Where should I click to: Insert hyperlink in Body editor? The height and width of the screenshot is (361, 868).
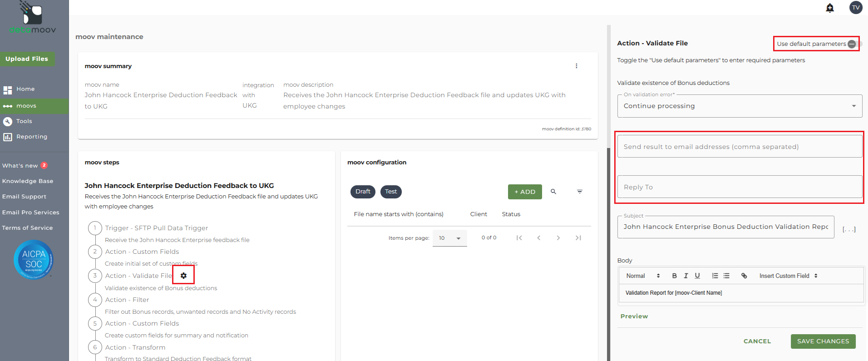(744, 276)
